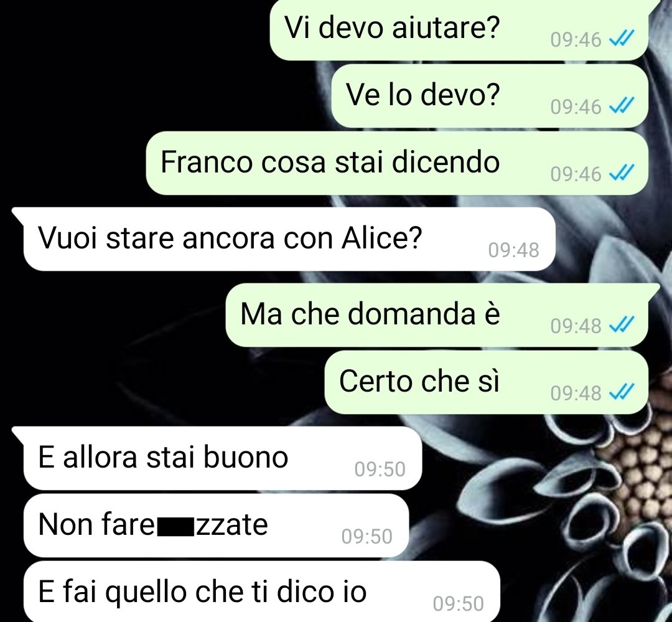Select the 'Franco cosa stai dicendo' message
The image size is (672, 622).
[x=397, y=163]
